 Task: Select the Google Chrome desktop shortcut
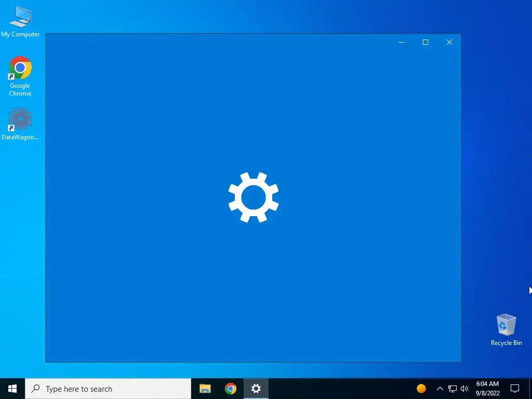20,76
